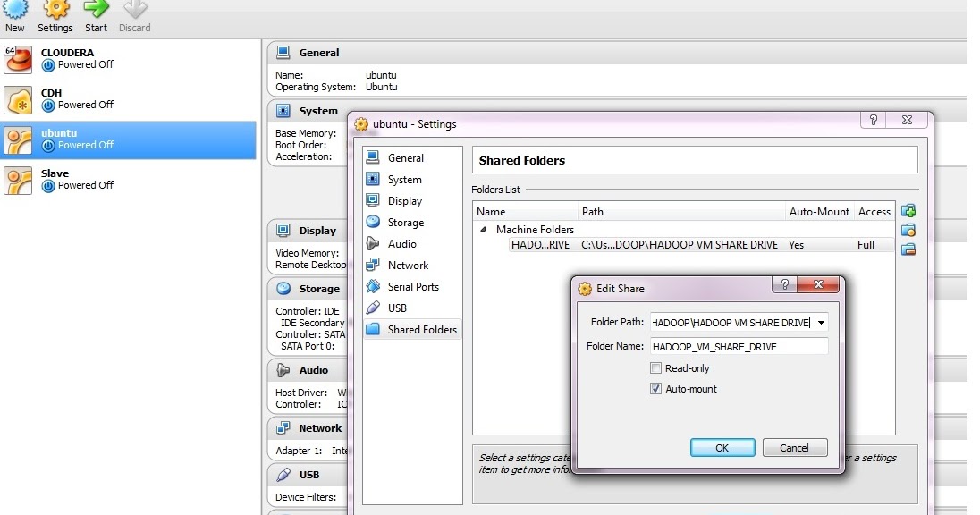Open the Network settings category

point(412,265)
